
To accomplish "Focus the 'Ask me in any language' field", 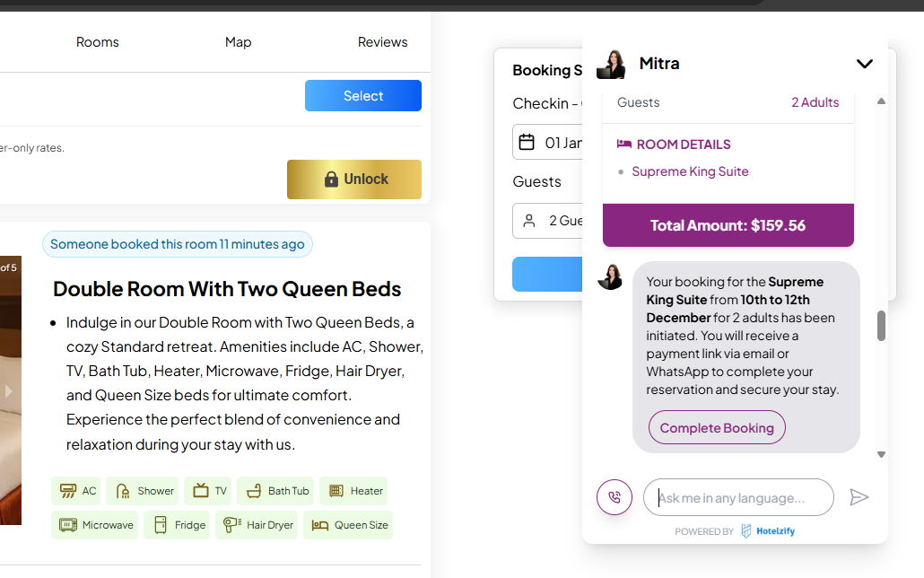I will [737, 498].
